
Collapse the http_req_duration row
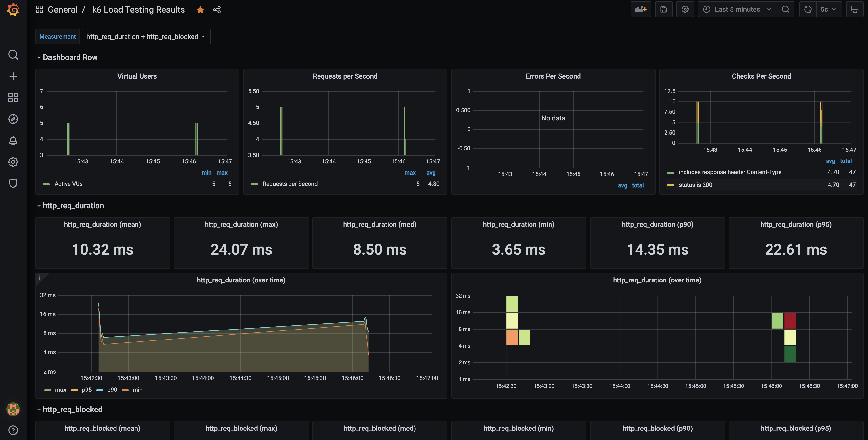point(73,206)
